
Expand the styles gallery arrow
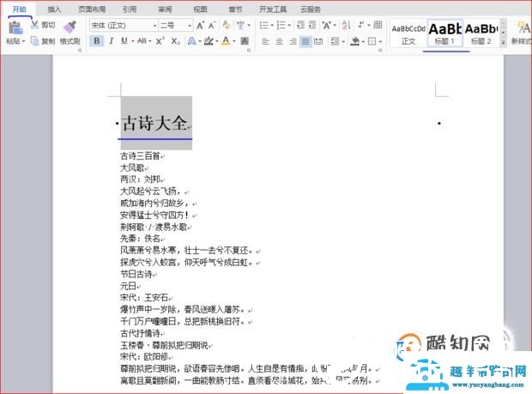click(503, 42)
